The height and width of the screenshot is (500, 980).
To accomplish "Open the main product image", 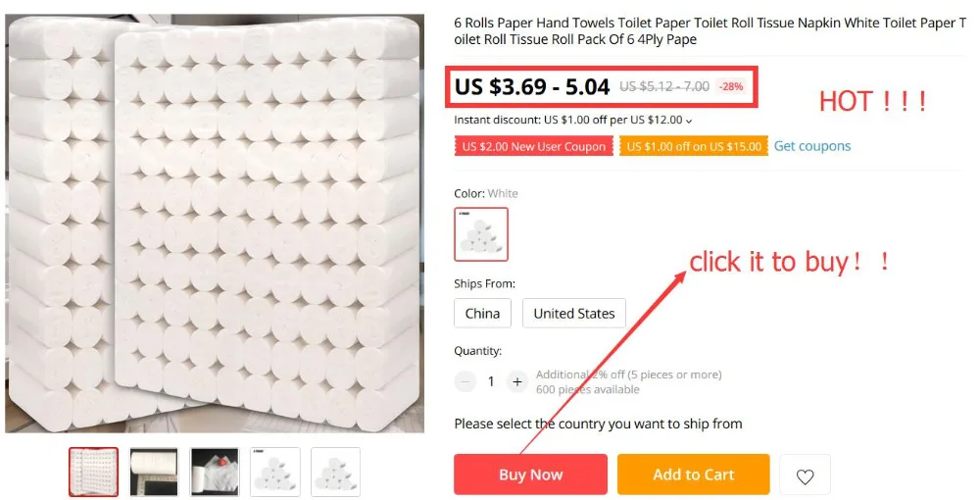I will 215,224.
